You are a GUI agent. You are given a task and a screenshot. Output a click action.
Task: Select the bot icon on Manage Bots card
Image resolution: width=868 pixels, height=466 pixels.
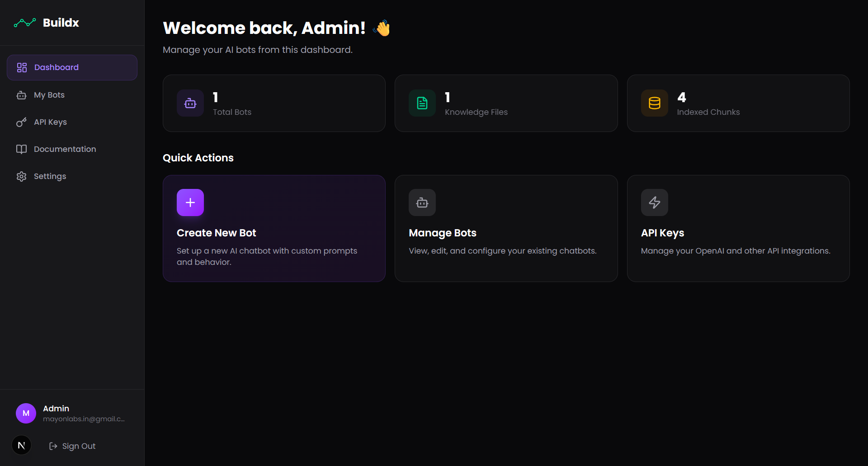point(422,202)
